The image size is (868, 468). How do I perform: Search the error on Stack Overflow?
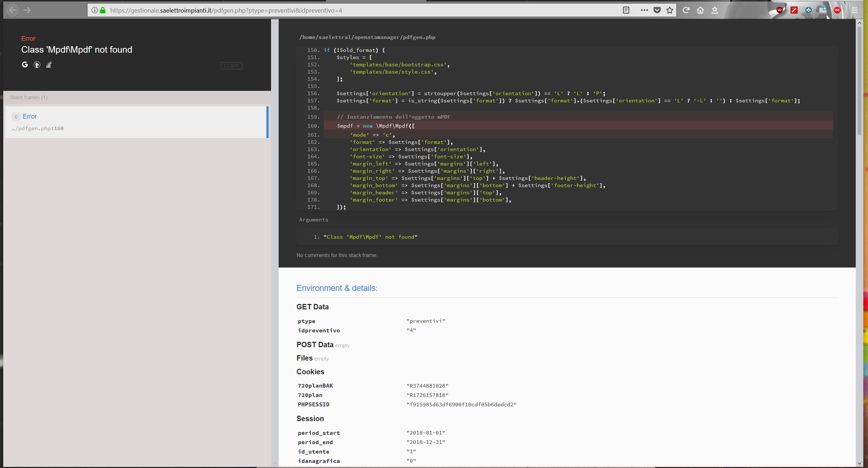(x=49, y=65)
